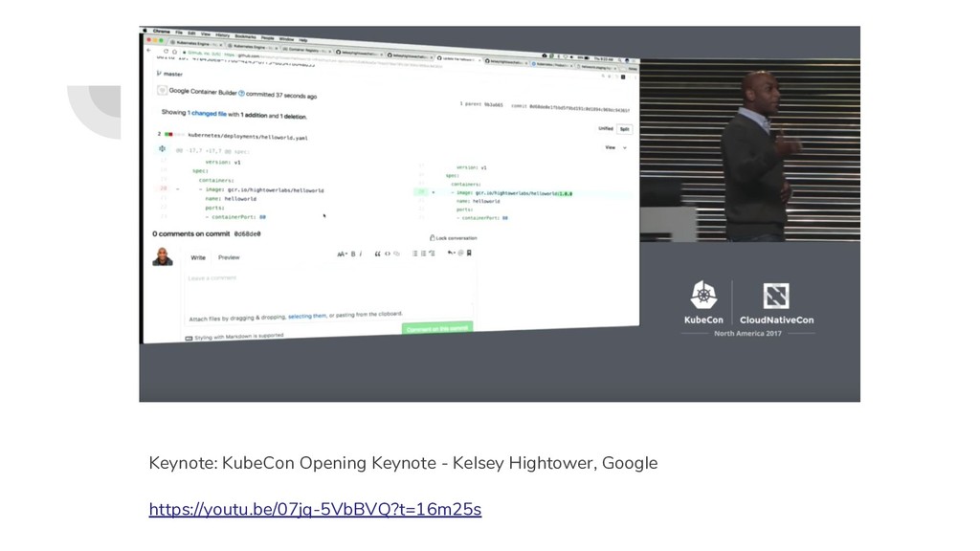This screenshot has width=980, height=551.
Task: Open the View dropdown for helloworld.yaml
Action: click(615, 147)
